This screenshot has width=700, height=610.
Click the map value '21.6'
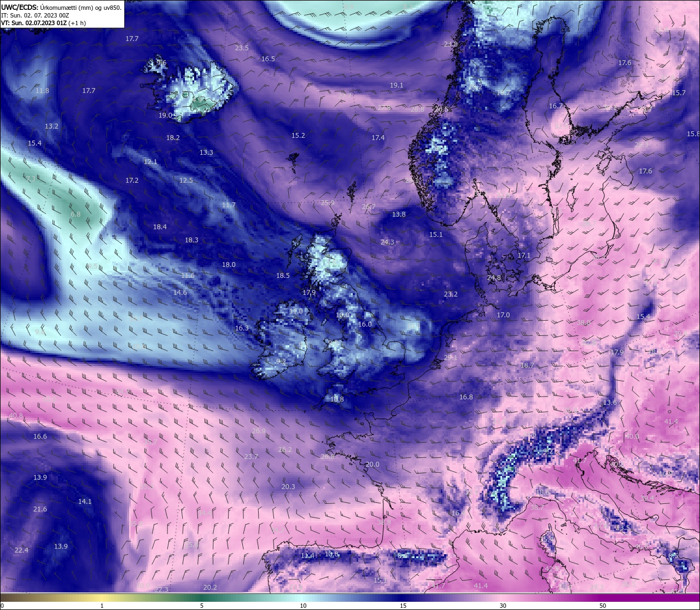[40, 509]
